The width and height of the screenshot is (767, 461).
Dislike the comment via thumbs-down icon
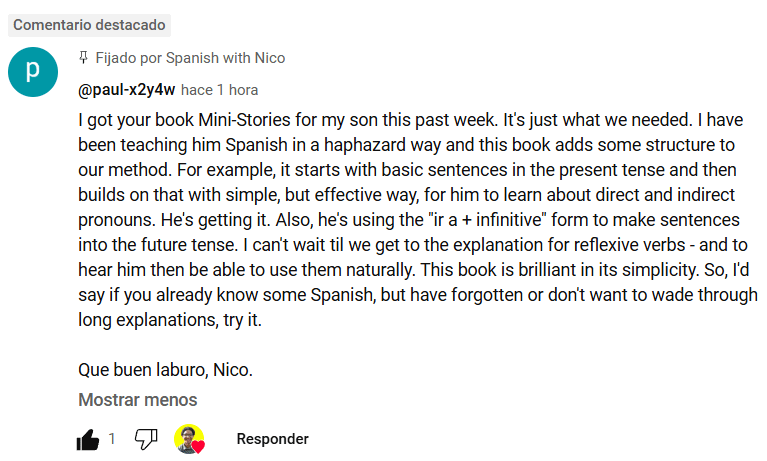point(146,439)
